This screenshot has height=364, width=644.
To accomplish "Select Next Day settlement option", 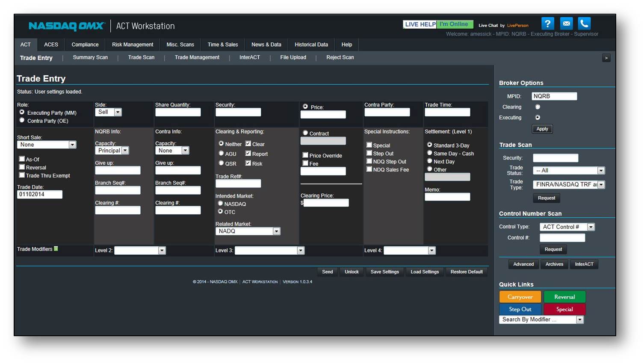I will coord(430,161).
